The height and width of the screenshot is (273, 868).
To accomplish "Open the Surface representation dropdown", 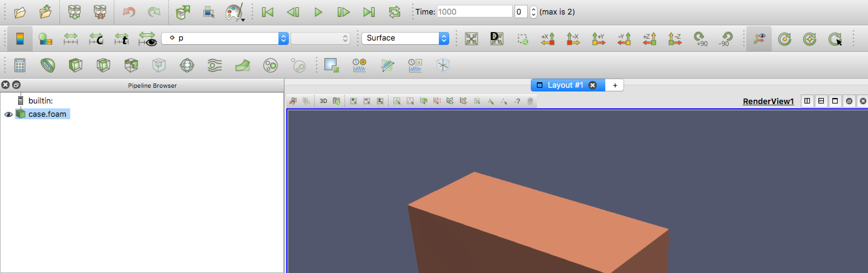I will click(405, 38).
